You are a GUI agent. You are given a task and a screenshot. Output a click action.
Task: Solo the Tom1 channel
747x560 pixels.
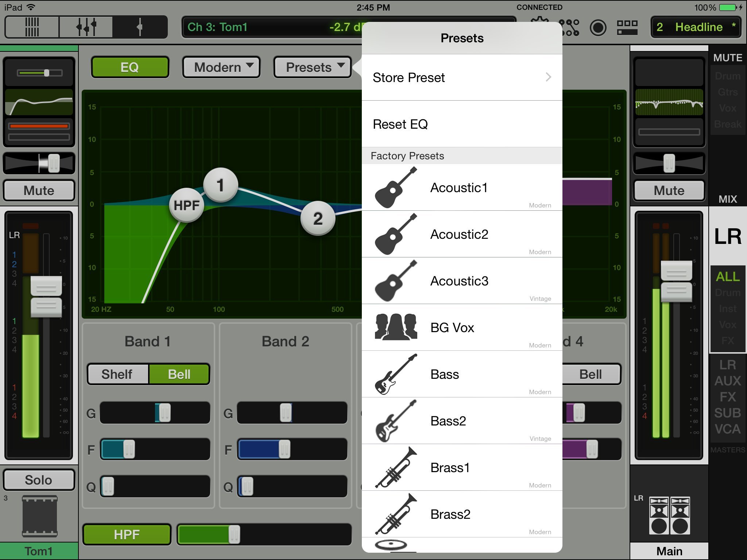(39, 480)
